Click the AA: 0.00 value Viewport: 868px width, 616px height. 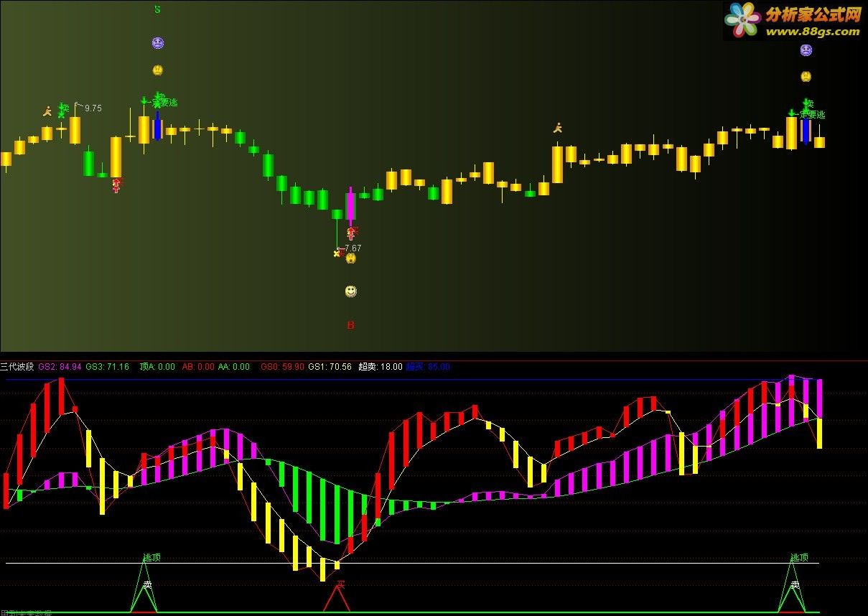(234, 367)
